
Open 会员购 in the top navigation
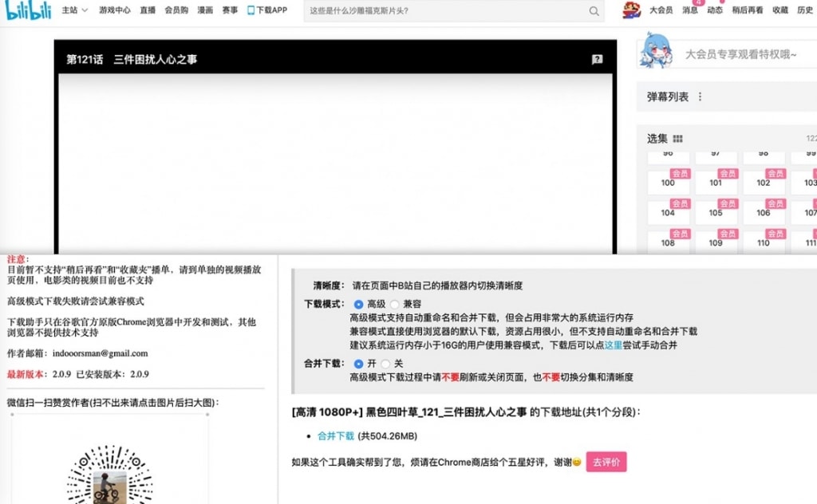176,10
